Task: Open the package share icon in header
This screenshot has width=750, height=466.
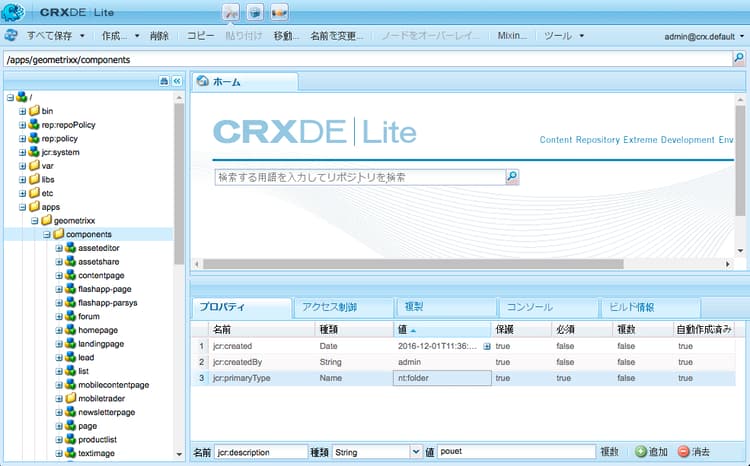Action: point(279,12)
